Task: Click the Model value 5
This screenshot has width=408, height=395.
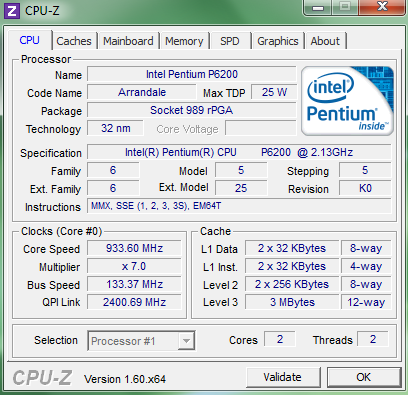Action: click(x=241, y=170)
